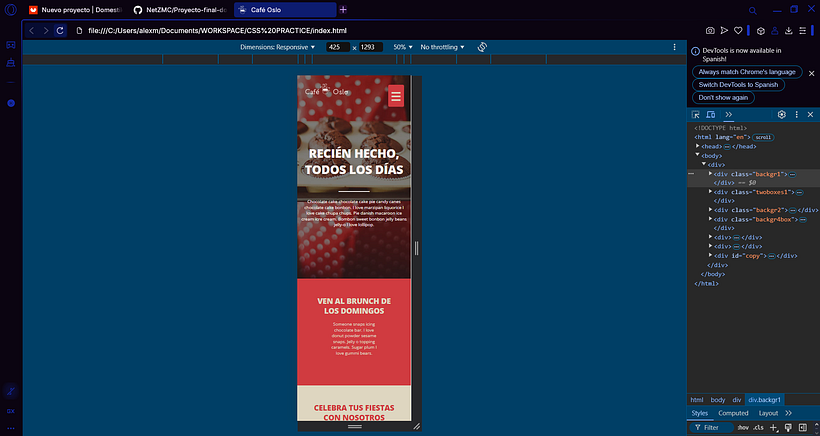This screenshot has width=820, height=436.
Task: Open the Computed tab
Action: (x=733, y=413)
